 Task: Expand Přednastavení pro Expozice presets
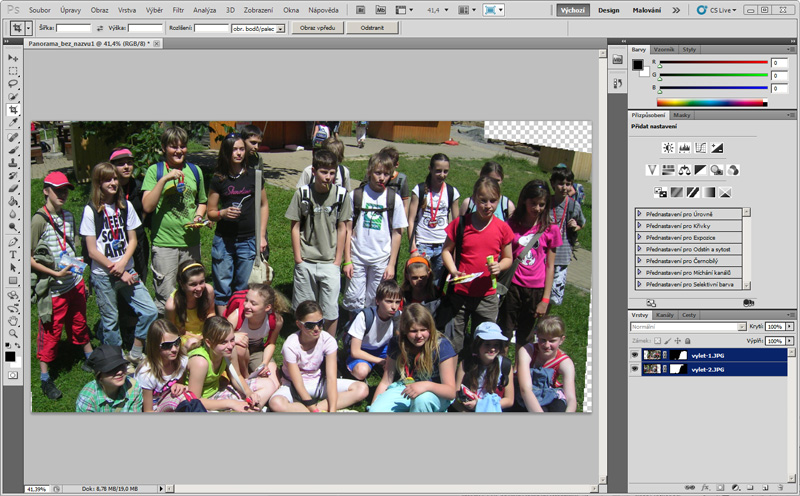(x=639, y=237)
